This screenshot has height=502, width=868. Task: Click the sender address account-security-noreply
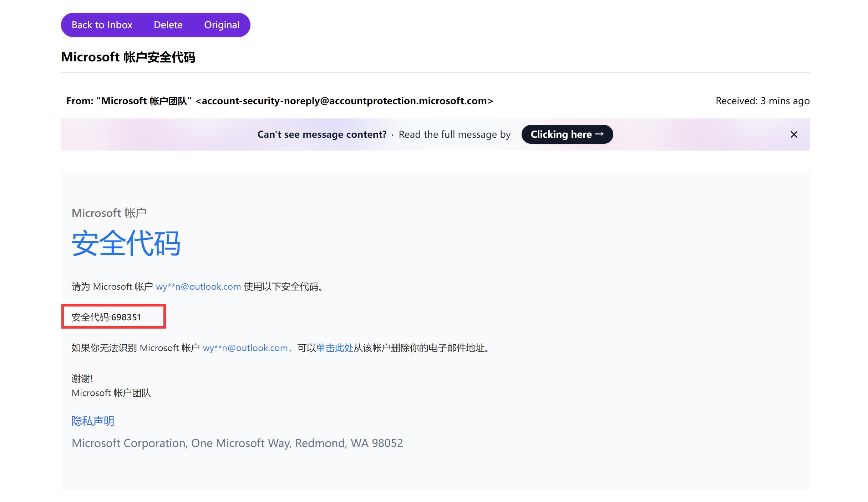pyautogui.click(x=344, y=101)
